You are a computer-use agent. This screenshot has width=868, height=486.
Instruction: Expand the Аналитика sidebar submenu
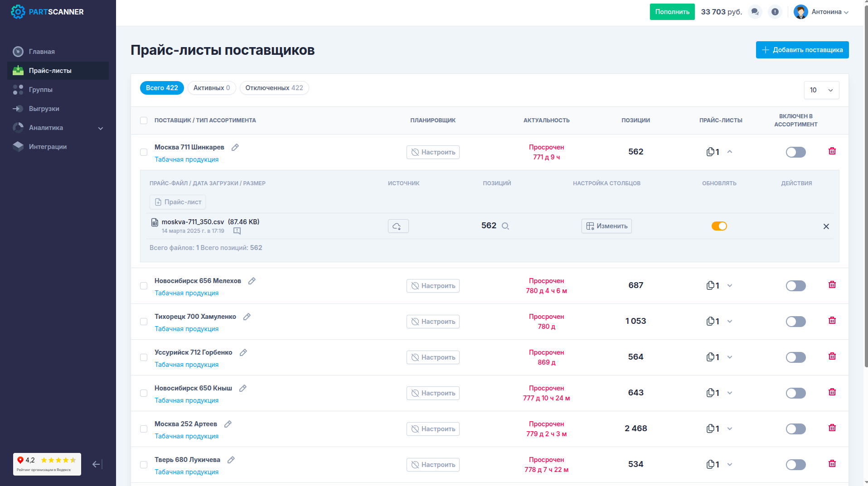point(100,128)
